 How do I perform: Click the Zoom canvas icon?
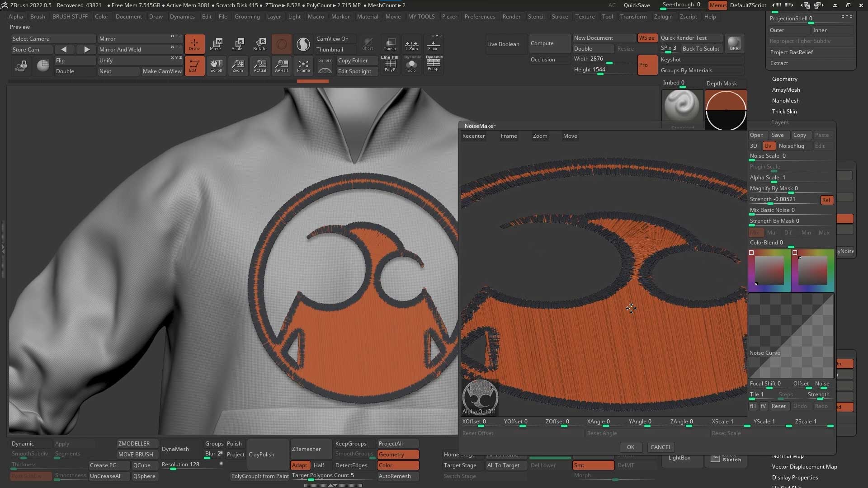click(x=238, y=66)
